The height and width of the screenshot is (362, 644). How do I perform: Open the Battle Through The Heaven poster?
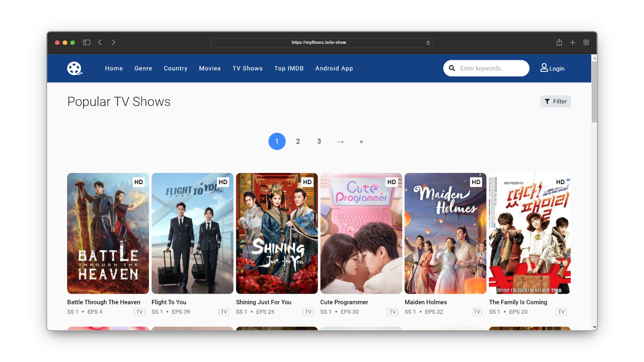[x=108, y=233]
